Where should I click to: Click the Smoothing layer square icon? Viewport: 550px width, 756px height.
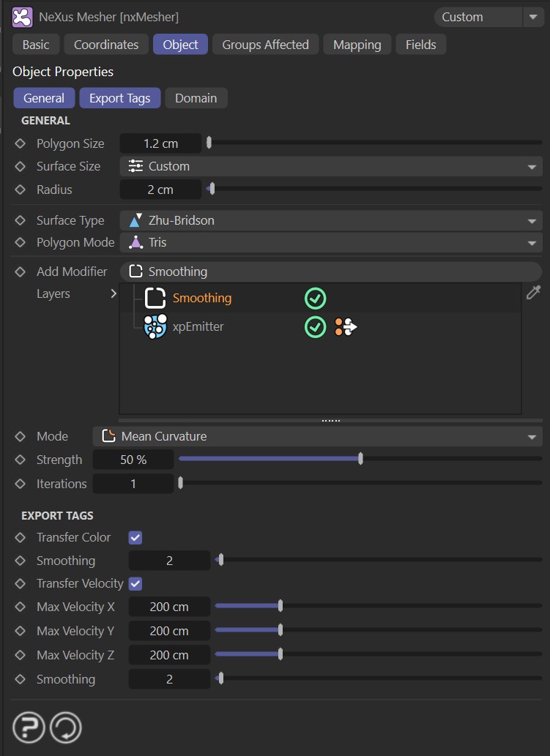pyautogui.click(x=155, y=298)
